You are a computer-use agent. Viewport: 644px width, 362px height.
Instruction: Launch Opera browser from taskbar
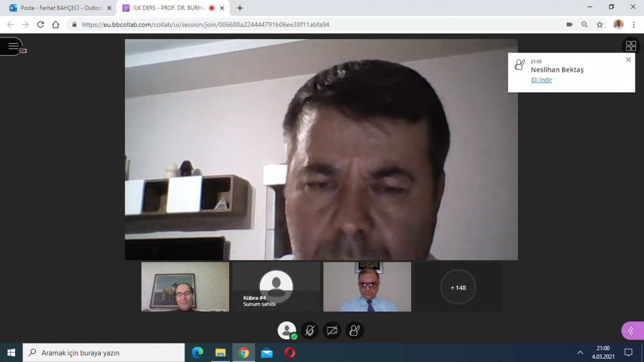point(290,352)
